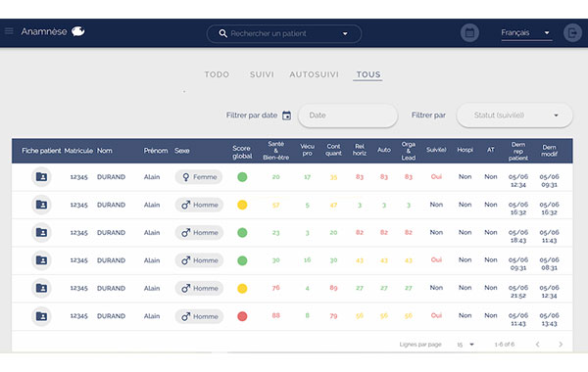The image size is (588, 372).
Task: Sort by the Suivi(e) column header
Action: [x=436, y=150]
